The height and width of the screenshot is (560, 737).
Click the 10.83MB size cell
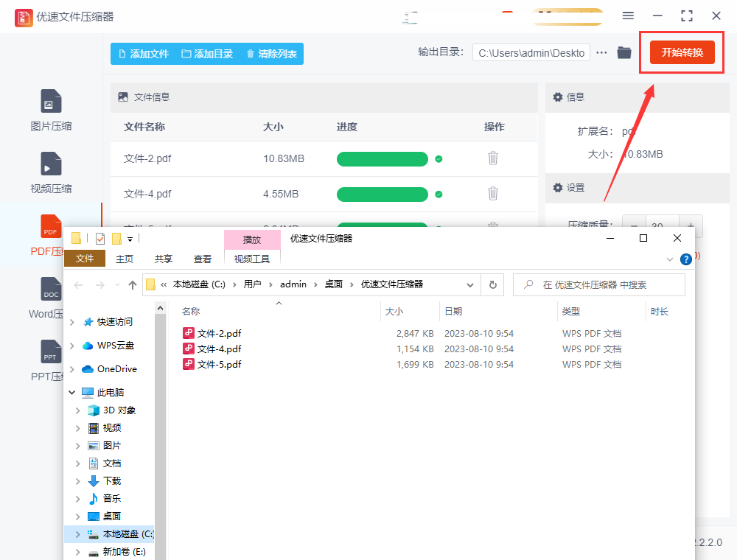pyautogui.click(x=284, y=158)
